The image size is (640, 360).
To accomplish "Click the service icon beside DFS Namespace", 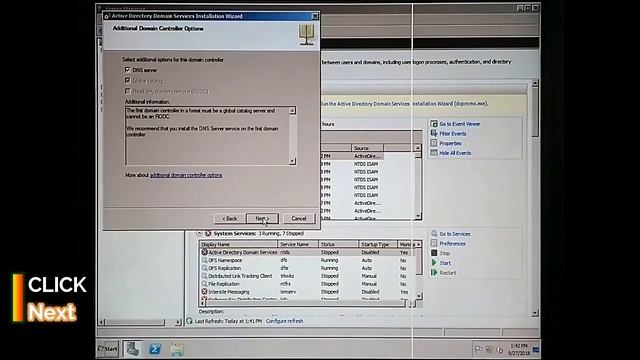I will pos(204,260).
